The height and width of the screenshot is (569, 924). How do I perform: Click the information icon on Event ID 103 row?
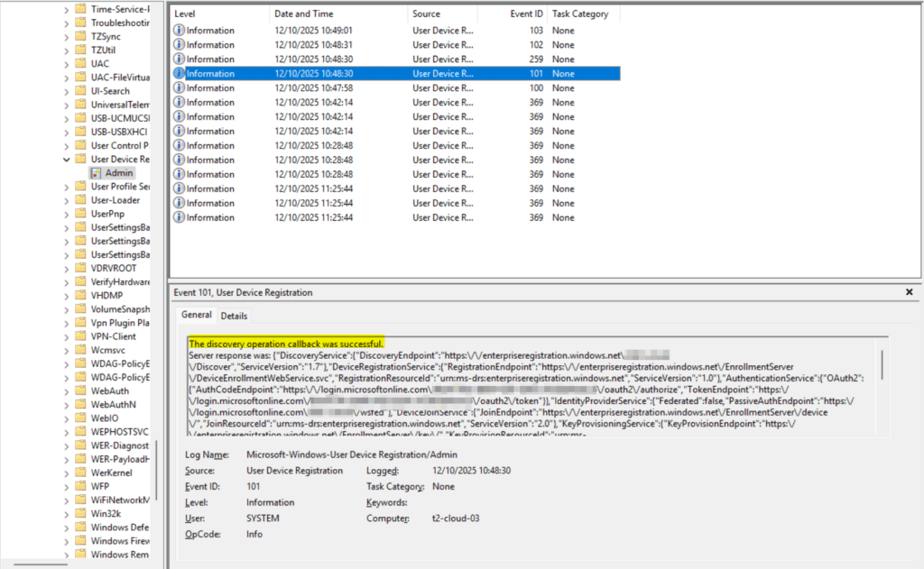pyautogui.click(x=179, y=31)
